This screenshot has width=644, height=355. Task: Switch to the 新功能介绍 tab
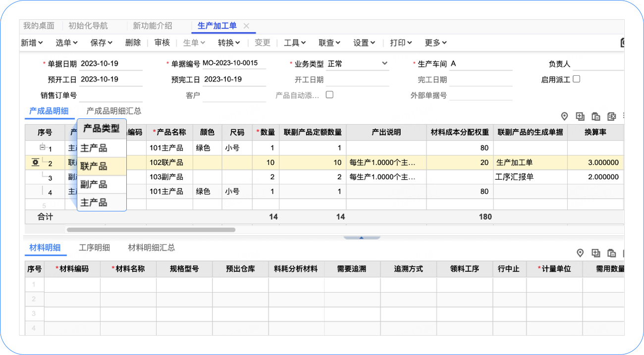153,26
